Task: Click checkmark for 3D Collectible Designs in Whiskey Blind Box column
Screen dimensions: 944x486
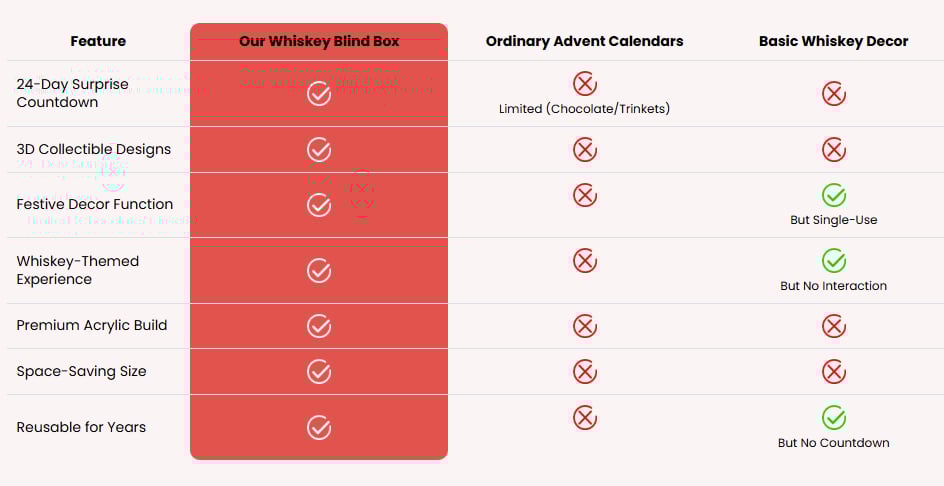Action: click(319, 150)
